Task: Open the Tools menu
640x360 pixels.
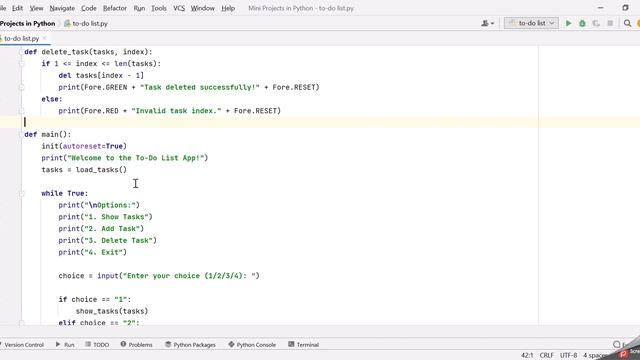Action: tap(159, 8)
